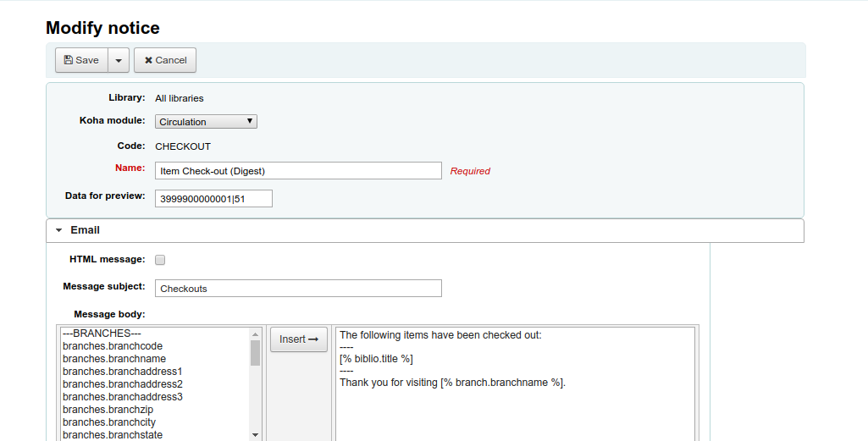Click the Cancel button
Screen dimensions: 868x441
point(165,60)
